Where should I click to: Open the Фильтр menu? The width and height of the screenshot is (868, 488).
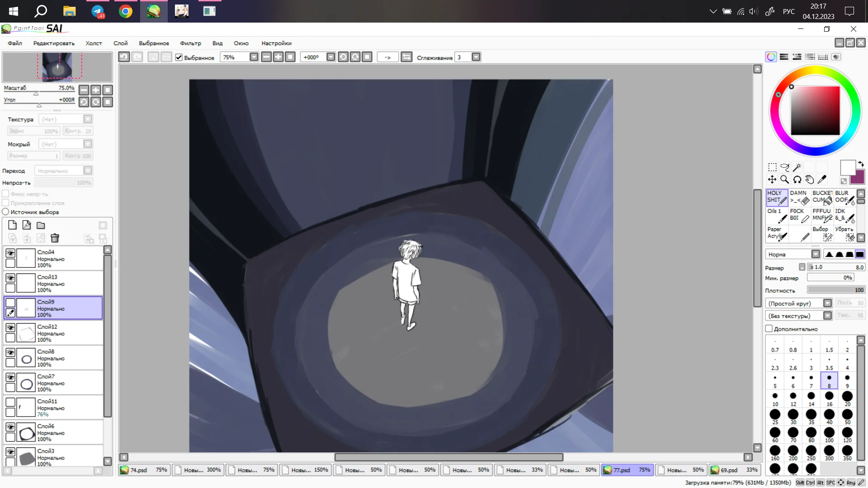190,43
